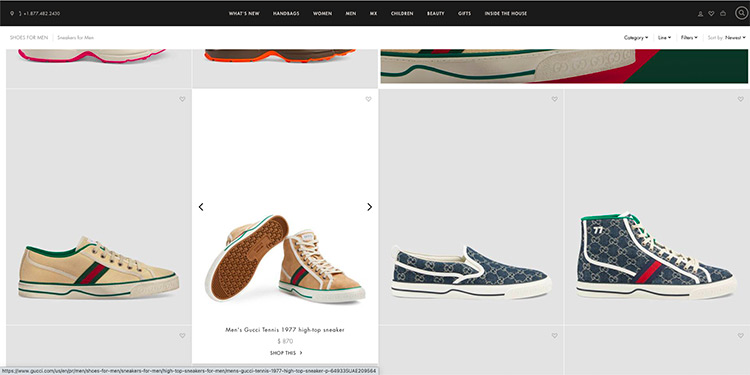
Task: Open the shopping bag icon
Action: (723, 13)
